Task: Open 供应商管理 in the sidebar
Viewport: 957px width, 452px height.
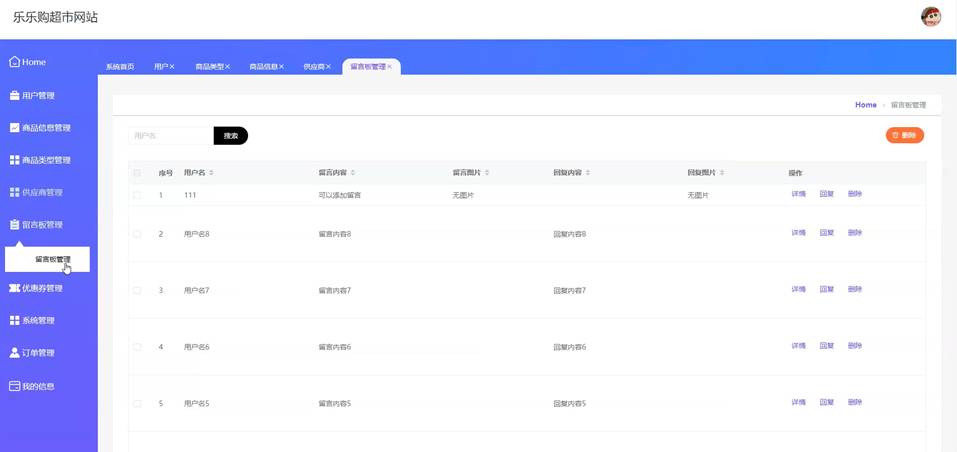Action: tap(37, 193)
